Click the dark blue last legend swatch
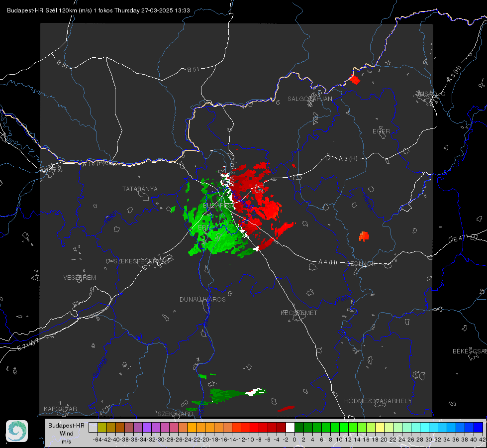This screenshot has width=487, height=448. click(479, 427)
